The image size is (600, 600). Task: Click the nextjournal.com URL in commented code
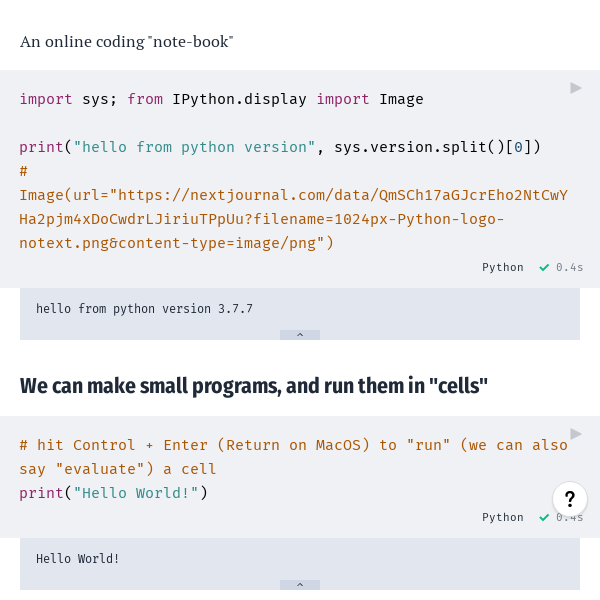point(300,195)
